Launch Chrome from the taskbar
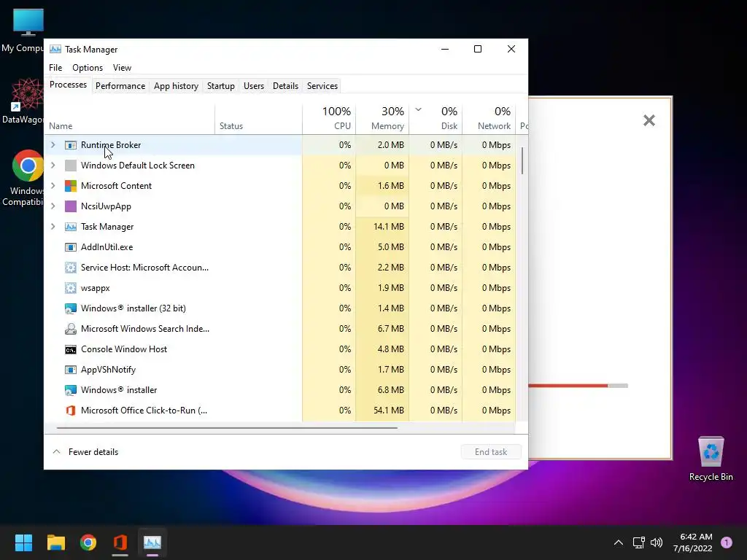Image resolution: width=747 pixels, height=560 pixels. [x=88, y=542]
